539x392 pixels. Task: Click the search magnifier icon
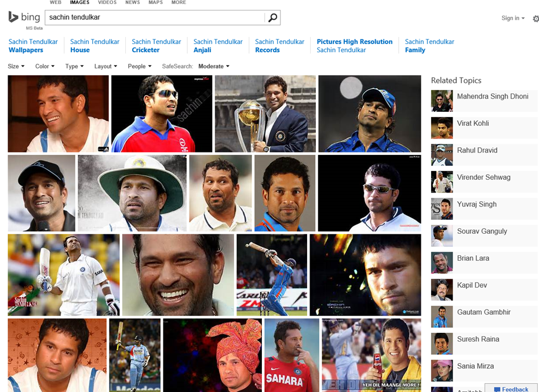click(272, 17)
